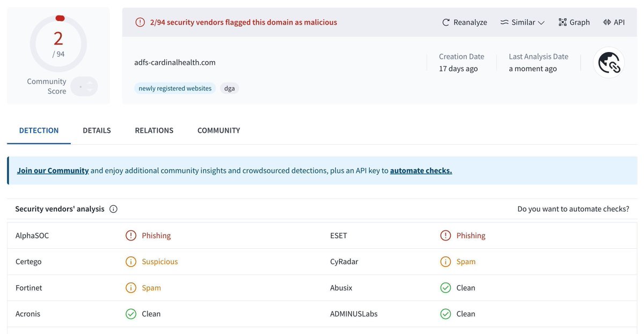Image resolution: width=644 pixels, height=334 pixels.
Task: Switch to the RELATIONS tab
Action: 154,130
